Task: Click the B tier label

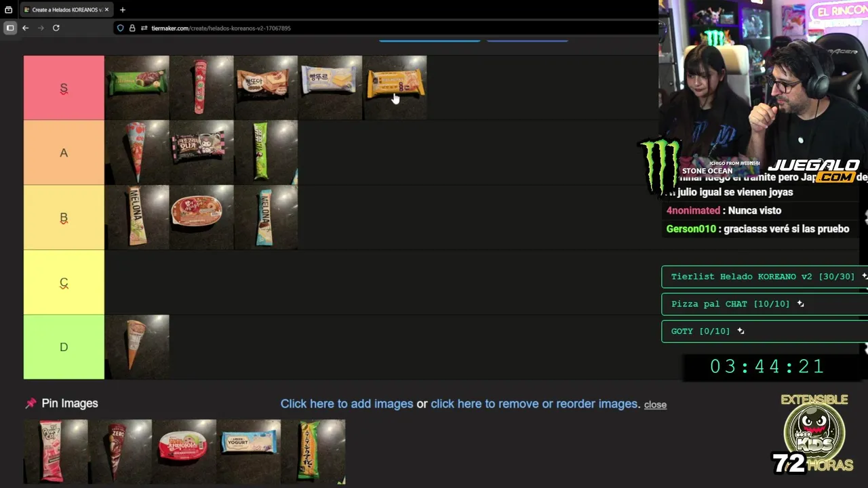Action: point(64,218)
